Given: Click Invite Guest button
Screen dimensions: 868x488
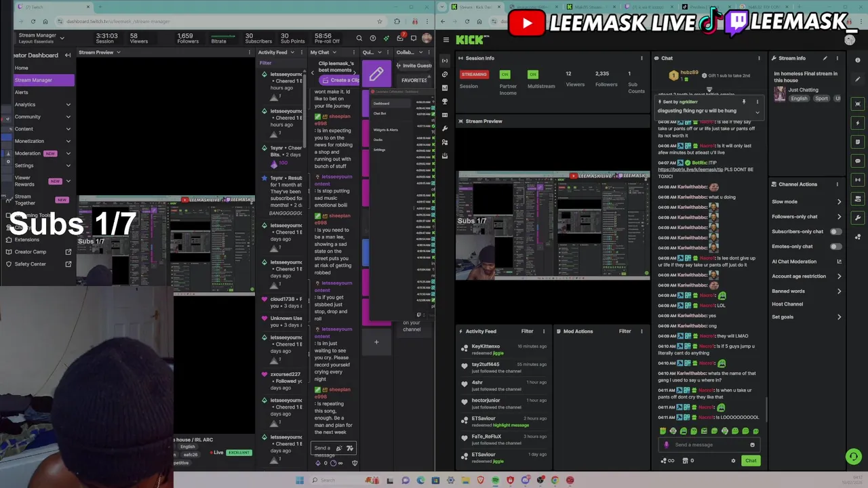Looking at the screenshot, I should [x=414, y=66].
